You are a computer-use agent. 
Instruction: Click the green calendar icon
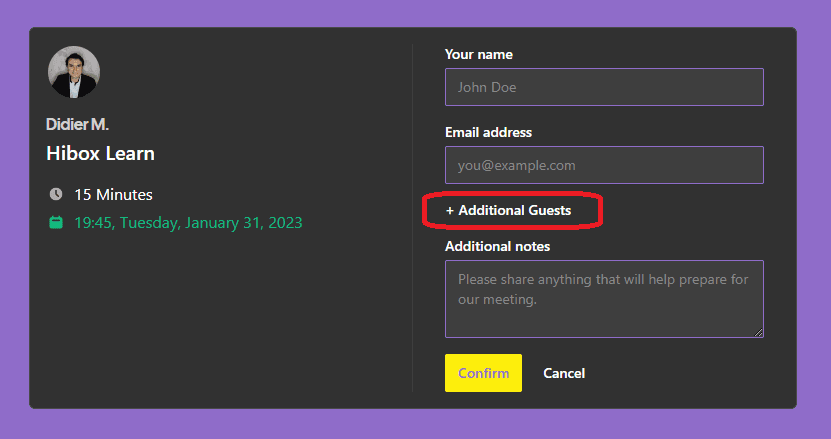(x=56, y=222)
